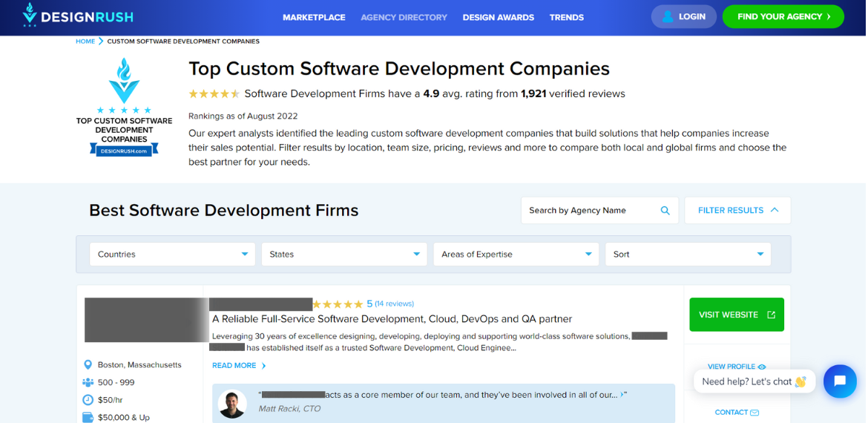Click the five-star rating on the listing
The image size is (868, 423).
pos(338,304)
